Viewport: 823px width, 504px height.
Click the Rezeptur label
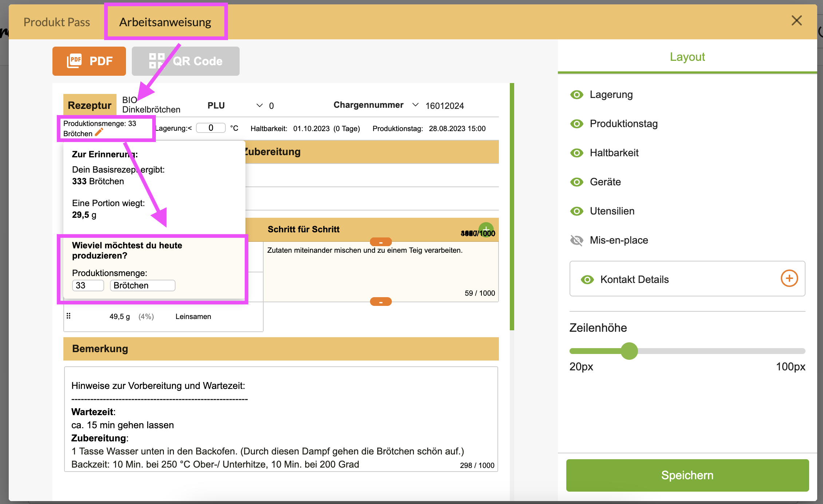click(x=90, y=105)
